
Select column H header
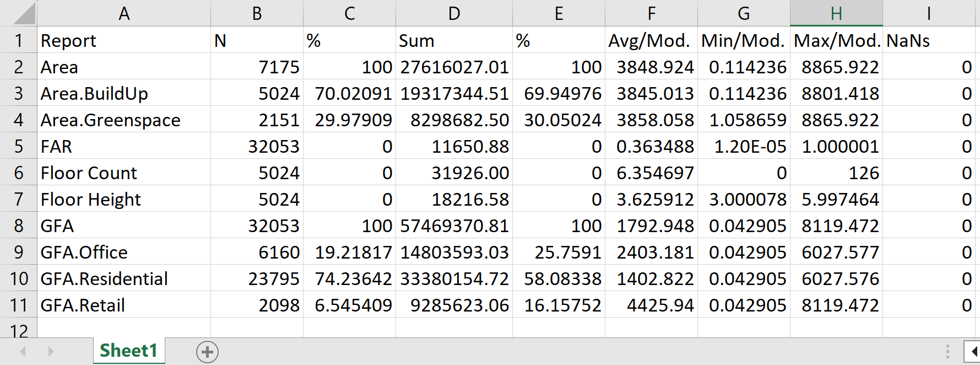click(x=836, y=13)
